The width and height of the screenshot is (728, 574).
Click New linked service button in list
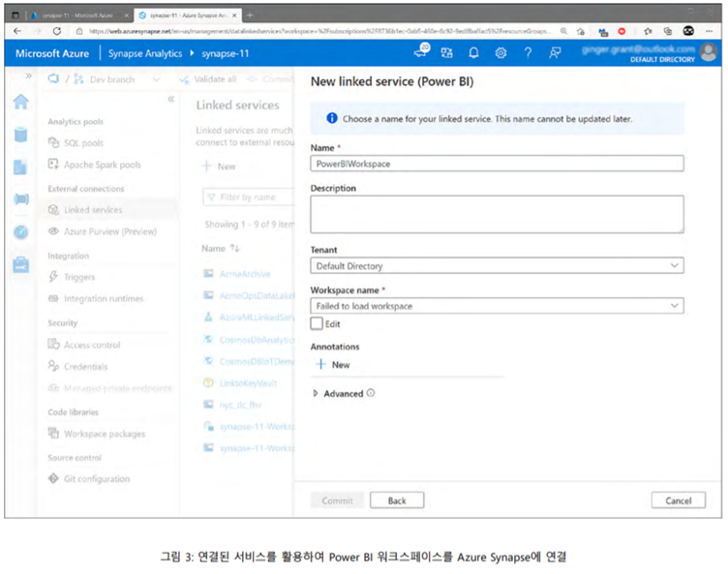coord(219,166)
